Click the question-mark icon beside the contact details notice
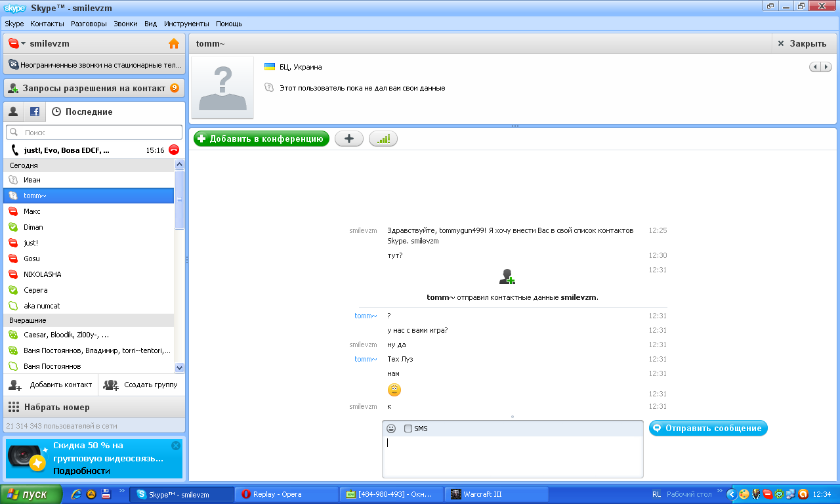840x504 pixels. point(269,87)
